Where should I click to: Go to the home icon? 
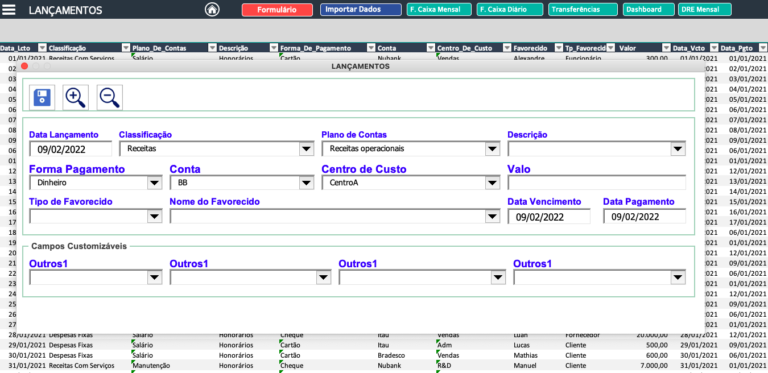pos(212,9)
